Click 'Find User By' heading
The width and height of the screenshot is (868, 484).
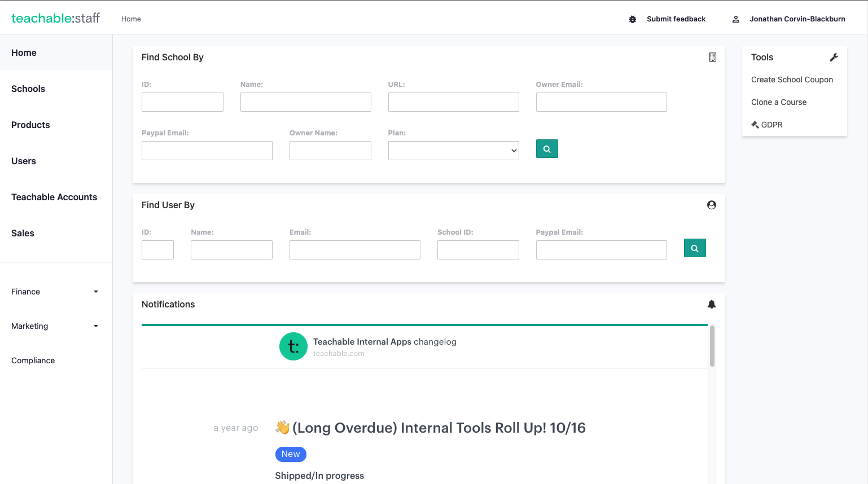pos(168,205)
